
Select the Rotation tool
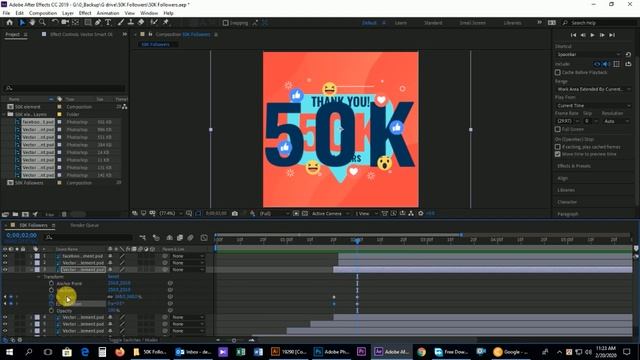(x=55, y=22)
